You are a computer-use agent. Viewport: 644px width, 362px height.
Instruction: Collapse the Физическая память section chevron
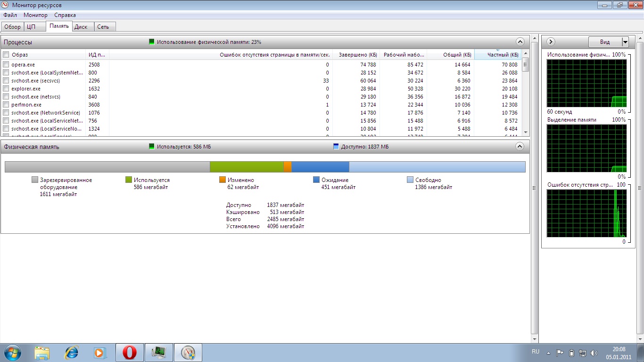click(520, 147)
